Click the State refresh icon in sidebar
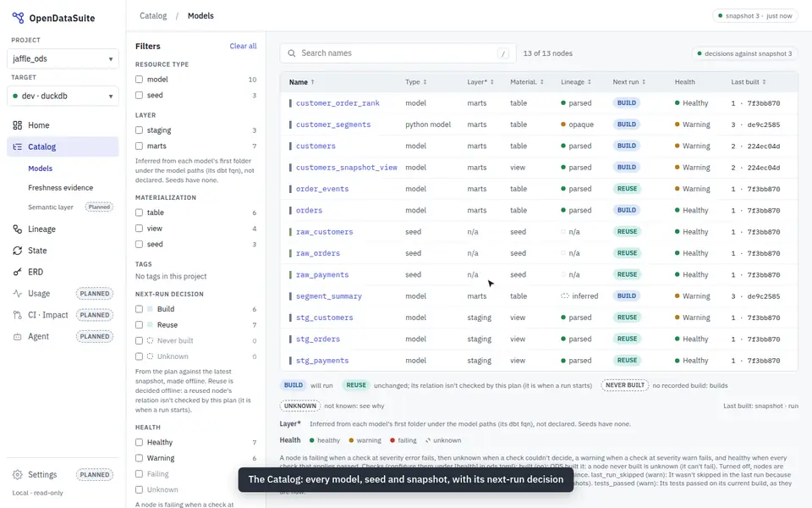 [18, 251]
